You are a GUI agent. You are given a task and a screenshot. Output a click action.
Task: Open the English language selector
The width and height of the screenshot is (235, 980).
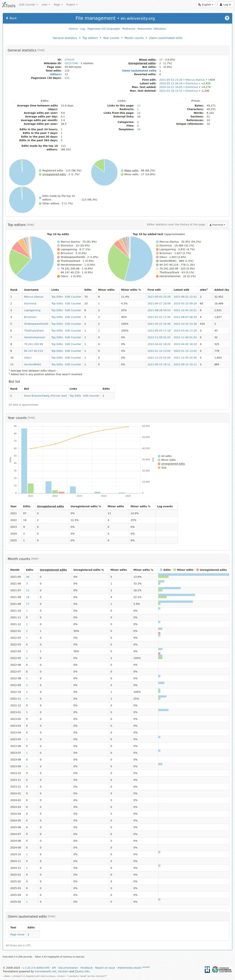(x=206, y=5)
